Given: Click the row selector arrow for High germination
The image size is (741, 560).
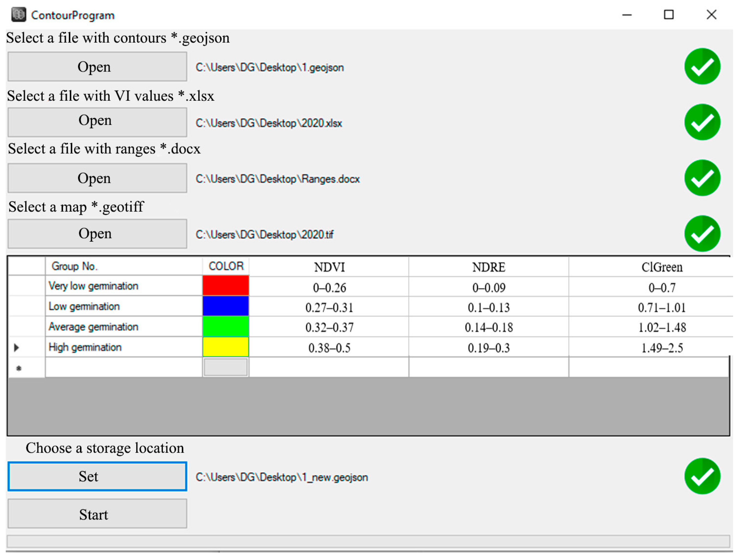Looking at the screenshot, I should [17, 347].
